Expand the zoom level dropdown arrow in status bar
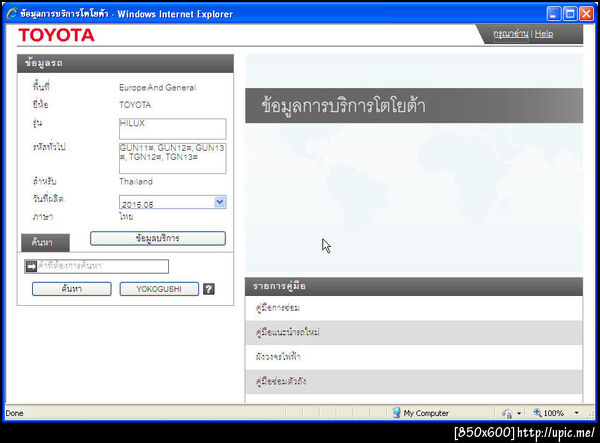Image resolution: width=600 pixels, height=443 pixels. click(x=576, y=413)
